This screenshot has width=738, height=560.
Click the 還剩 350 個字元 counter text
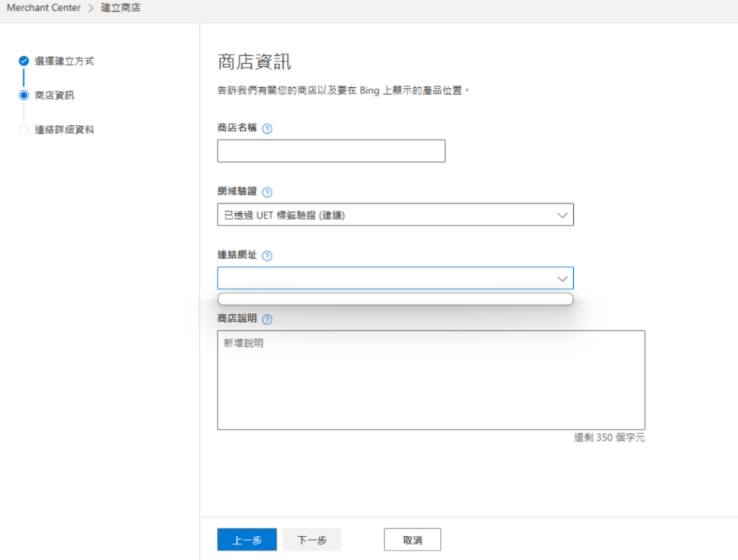point(610,438)
